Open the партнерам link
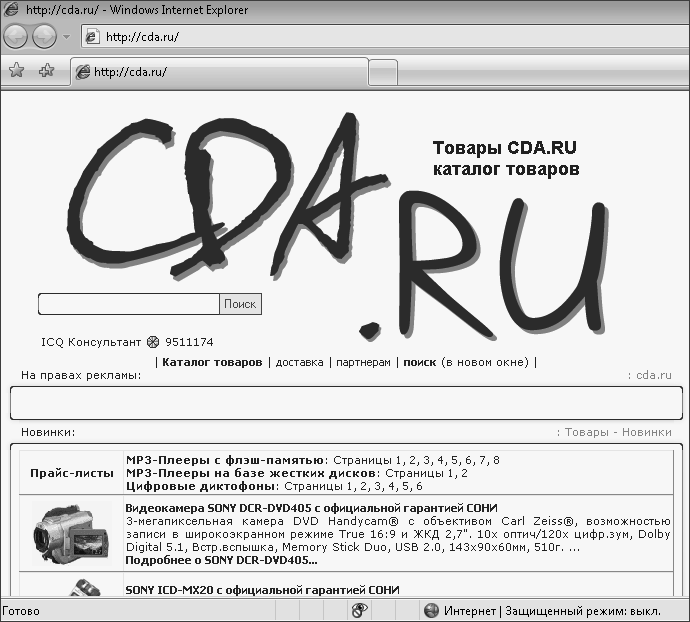Screen dimensions: 690x622 (363, 362)
